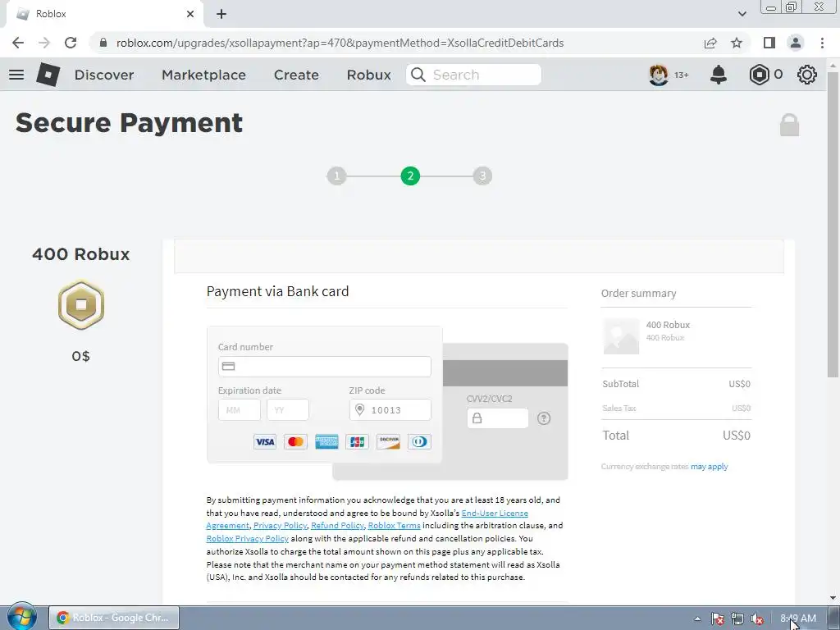Select the Robux menu item
This screenshot has height=630, width=840.
pos(368,75)
